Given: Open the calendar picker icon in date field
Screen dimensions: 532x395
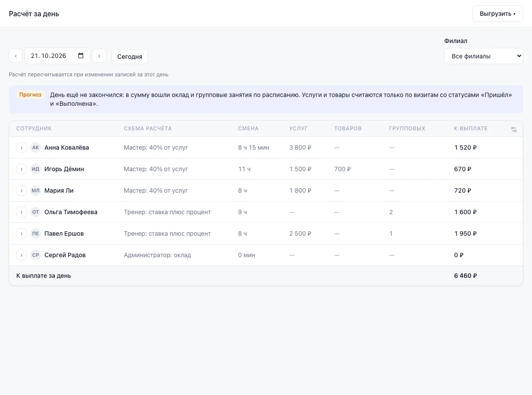Looking at the screenshot, I should click(81, 56).
